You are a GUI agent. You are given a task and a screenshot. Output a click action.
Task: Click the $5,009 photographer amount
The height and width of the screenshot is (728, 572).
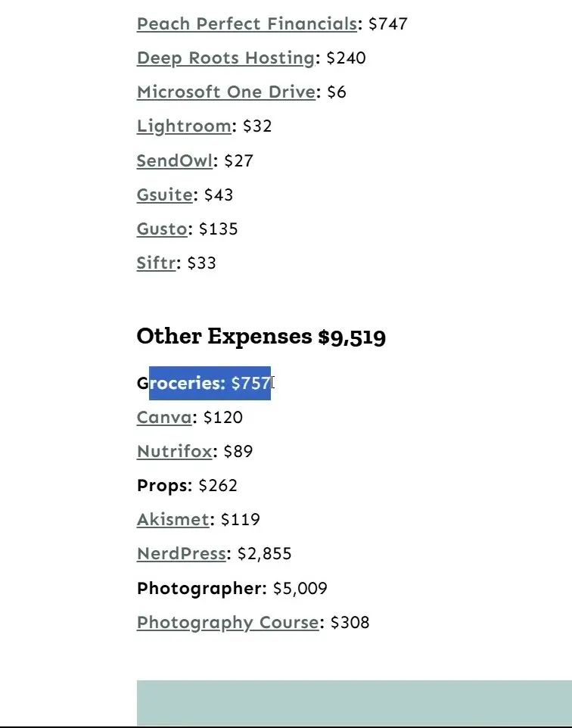click(x=300, y=588)
